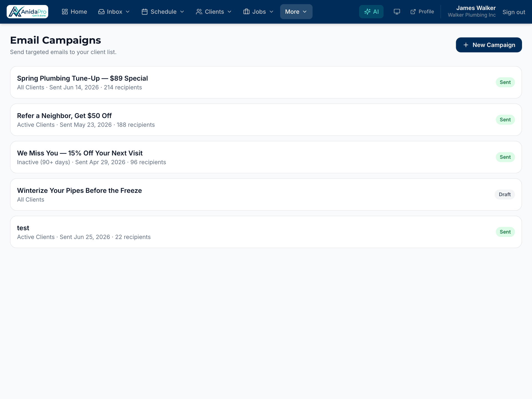This screenshot has width=532, height=399.
Task: Click the Inbox tray icon
Action: [x=101, y=12]
